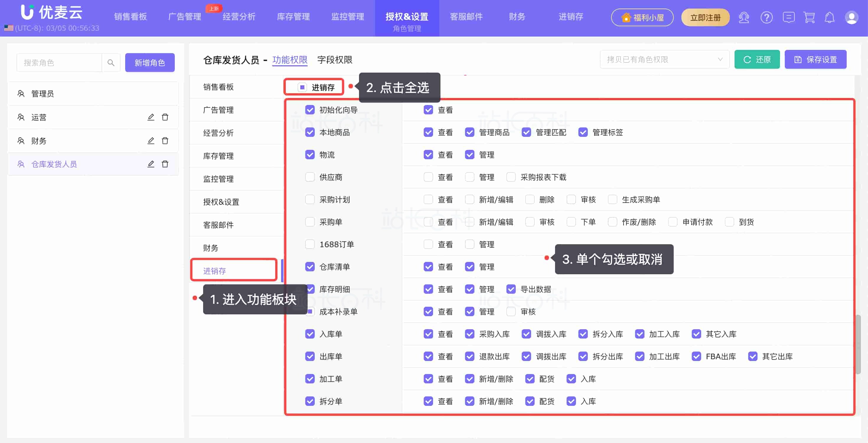
Task: Click the user avatar profile icon
Action: coord(851,17)
